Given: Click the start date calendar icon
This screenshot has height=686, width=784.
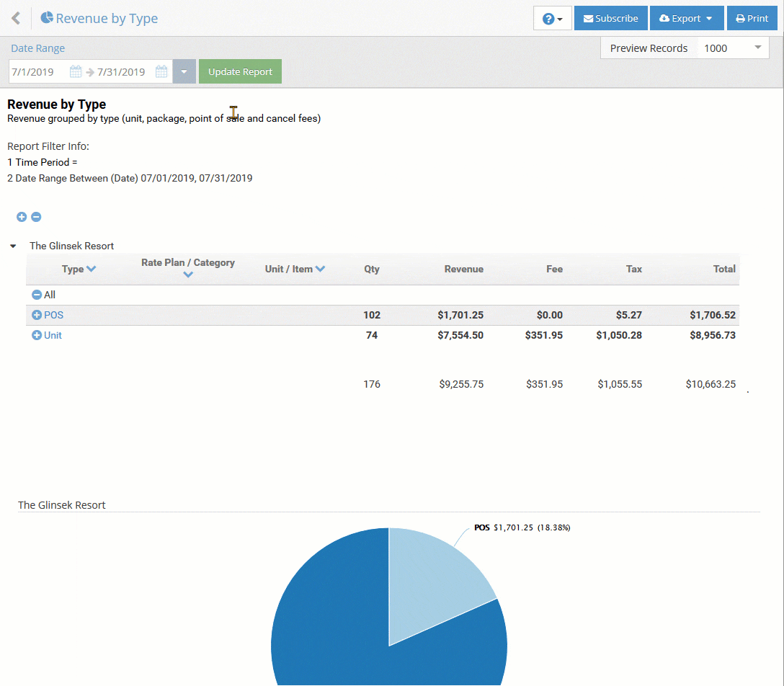Looking at the screenshot, I should pyautogui.click(x=76, y=72).
